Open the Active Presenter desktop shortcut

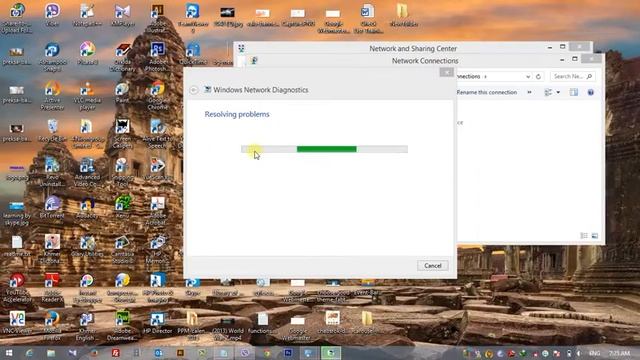[52, 95]
